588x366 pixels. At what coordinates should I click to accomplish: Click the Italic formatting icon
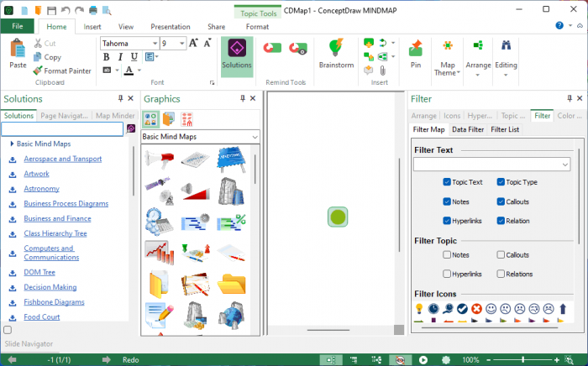point(120,57)
